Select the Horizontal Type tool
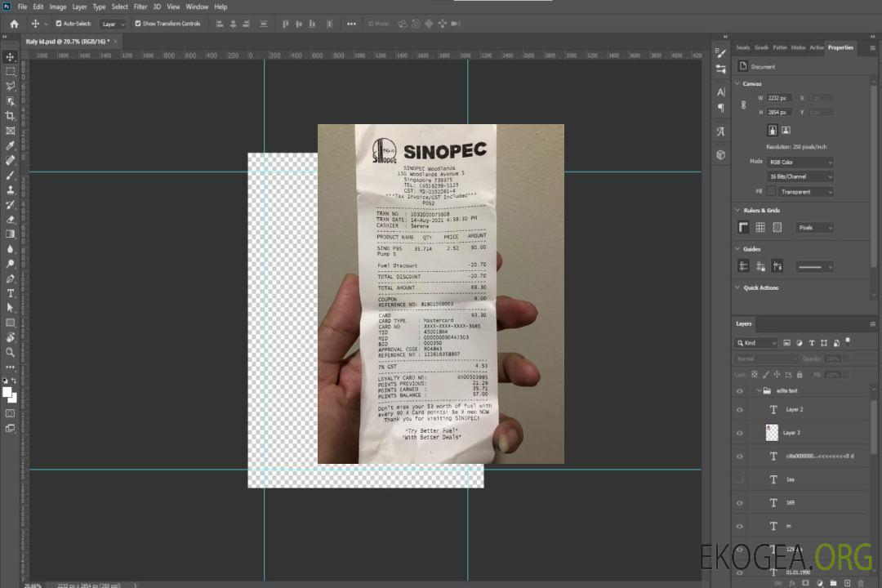Image resolution: width=882 pixels, height=588 pixels. click(10, 293)
